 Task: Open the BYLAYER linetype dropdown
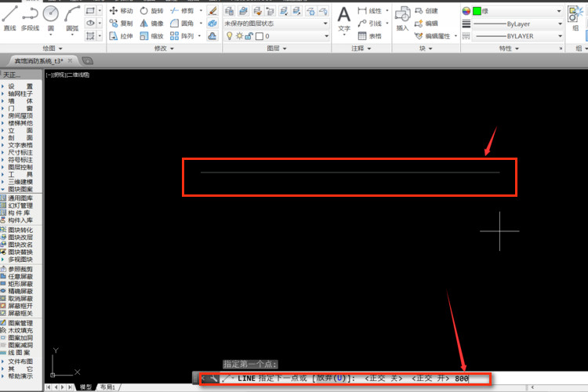517,36
